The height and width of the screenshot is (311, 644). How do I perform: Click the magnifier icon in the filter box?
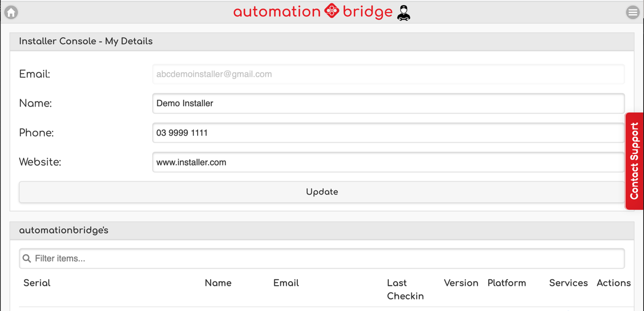point(27,259)
